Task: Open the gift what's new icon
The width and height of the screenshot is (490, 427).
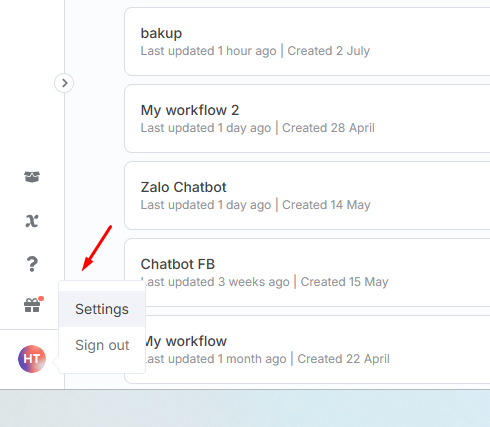Action: pos(32,305)
